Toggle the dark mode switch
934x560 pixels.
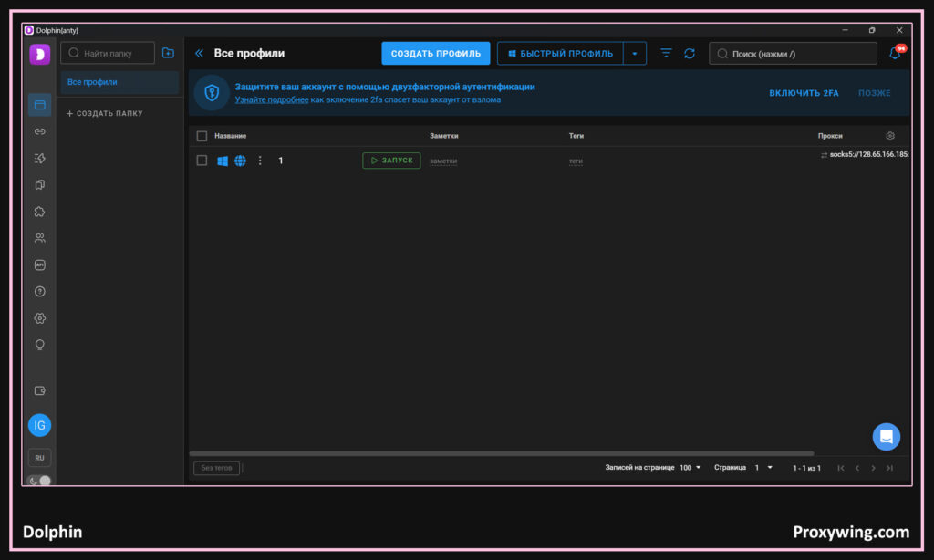pos(40,481)
